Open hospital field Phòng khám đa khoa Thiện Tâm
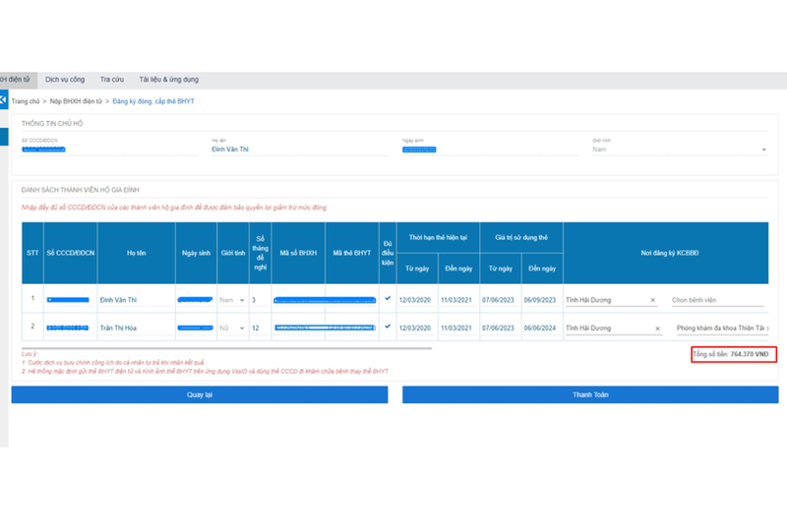Viewport: 787px width, 532px height. tap(722, 328)
